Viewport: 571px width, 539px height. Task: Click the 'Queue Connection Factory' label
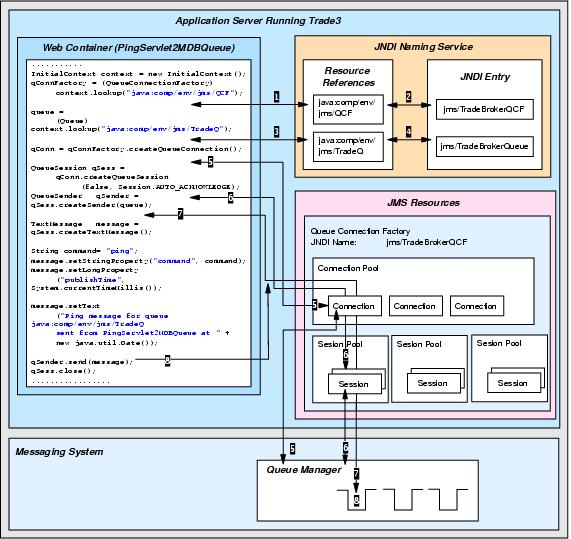pos(360,231)
